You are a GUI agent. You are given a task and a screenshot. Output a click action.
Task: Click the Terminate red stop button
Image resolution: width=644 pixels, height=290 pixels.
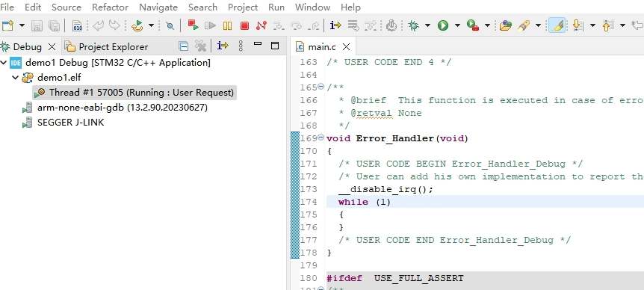pos(244,26)
